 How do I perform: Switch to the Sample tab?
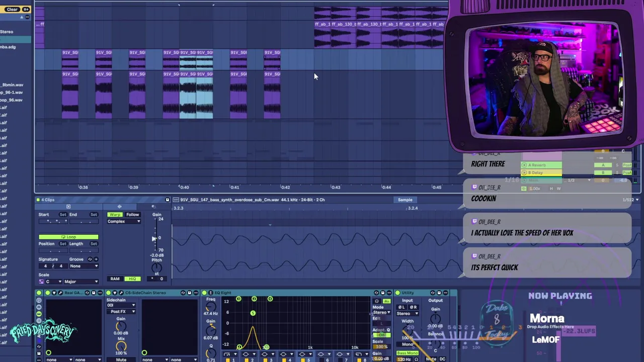(x=405, y=200)
